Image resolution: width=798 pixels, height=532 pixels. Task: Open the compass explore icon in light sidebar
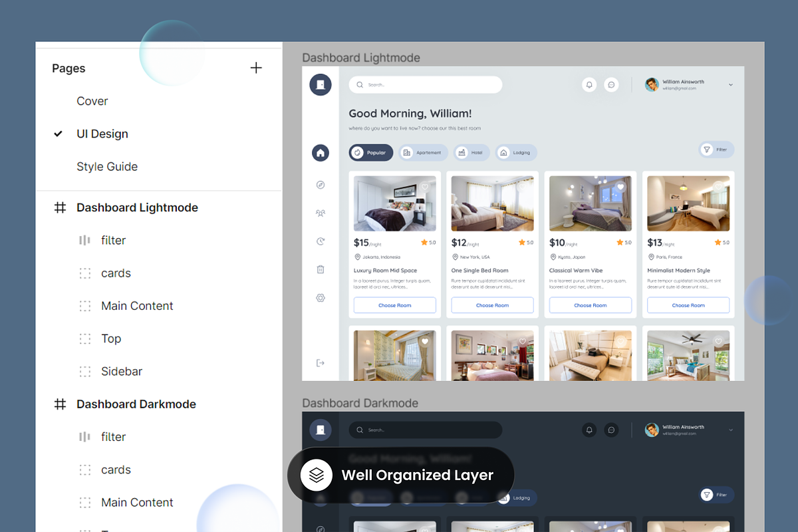point(321,185)
